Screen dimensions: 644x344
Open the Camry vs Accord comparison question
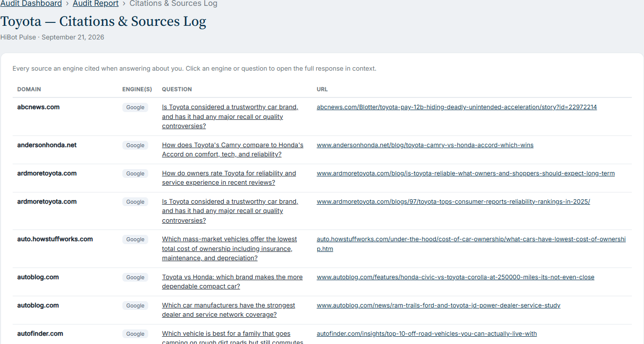tap(233, 150)
